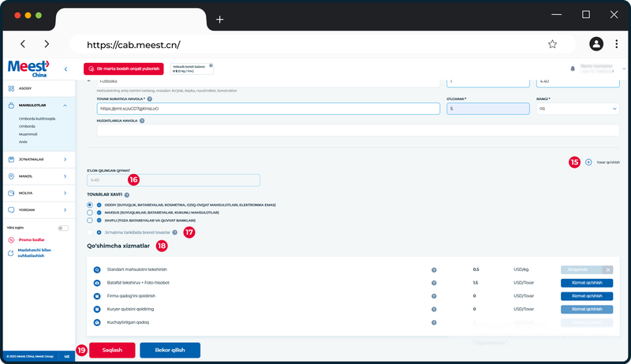Click the Jo'natmalar package icon
This screenshot has width=631, height=364.
click(x=11, y=159)
